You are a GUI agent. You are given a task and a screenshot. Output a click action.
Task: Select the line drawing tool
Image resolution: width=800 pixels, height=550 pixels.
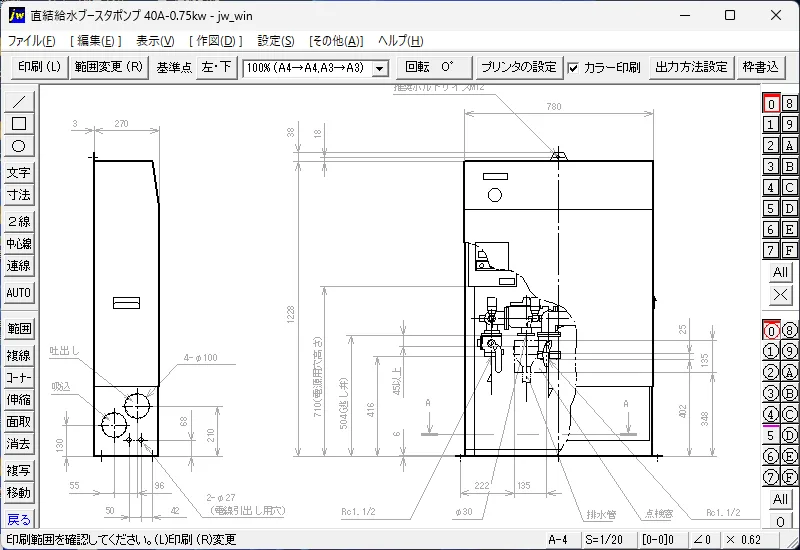pos(19,102)
